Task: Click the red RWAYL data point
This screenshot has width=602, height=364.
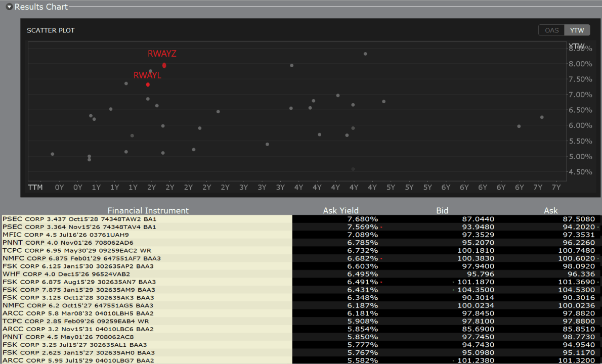Action: [148, 84]
